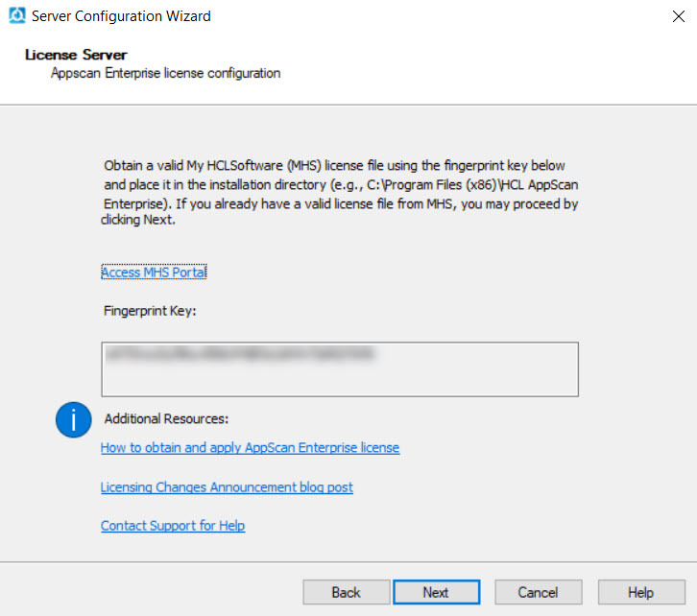
Task: Go to the previous step with the Back button
Action: [347, 592]
